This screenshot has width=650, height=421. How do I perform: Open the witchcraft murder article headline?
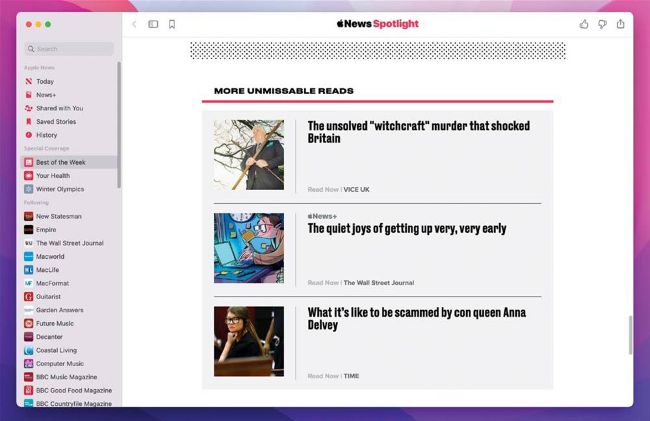click(418, 132)
